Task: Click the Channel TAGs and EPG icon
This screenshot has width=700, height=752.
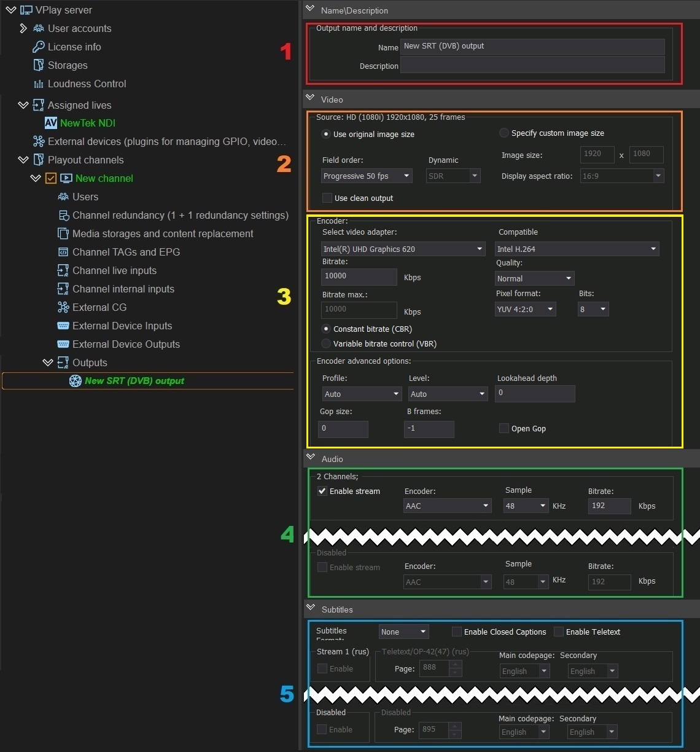Action: 63,252
